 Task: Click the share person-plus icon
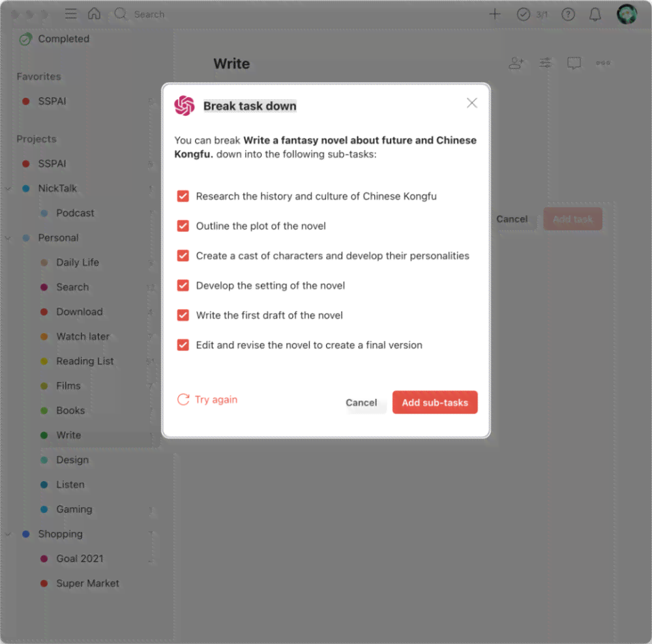point(516,63)
